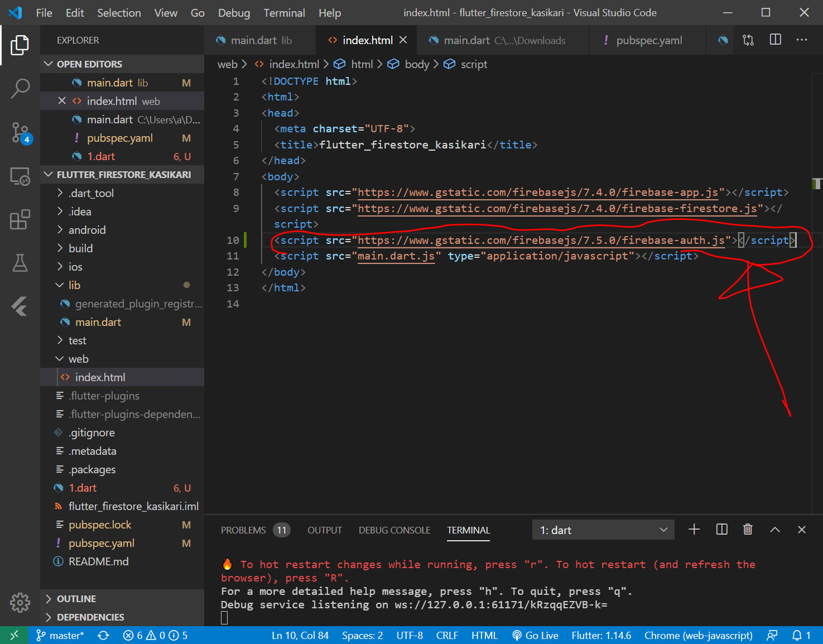Open Go to Line via Ln 10, Col 84
Image resolution: width=823 pixels, height=644 pixels.
coord(300,635)
